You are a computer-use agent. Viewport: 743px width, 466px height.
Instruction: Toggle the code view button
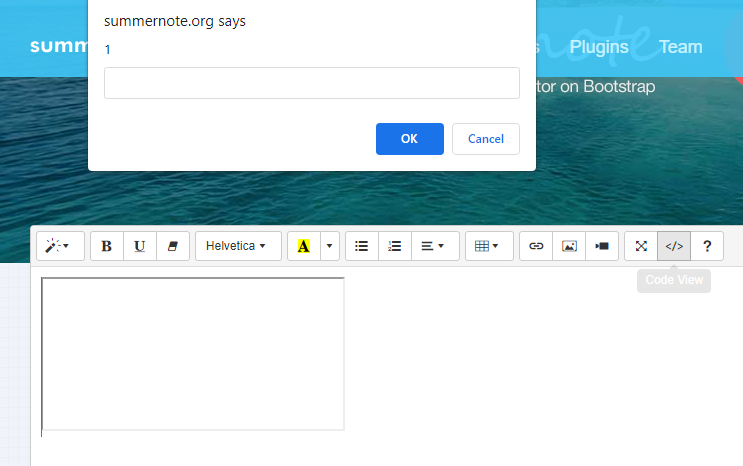tap(674, 246)
